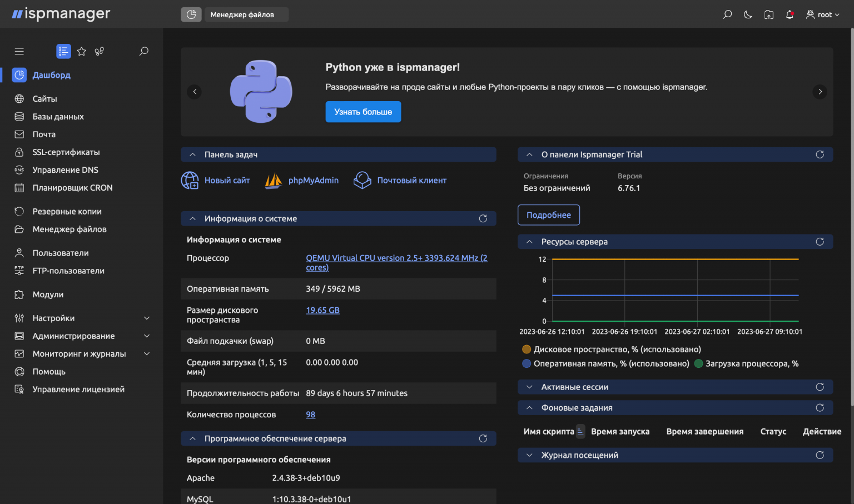Click the next arrow on the Python banner

(x=820, y=92)
